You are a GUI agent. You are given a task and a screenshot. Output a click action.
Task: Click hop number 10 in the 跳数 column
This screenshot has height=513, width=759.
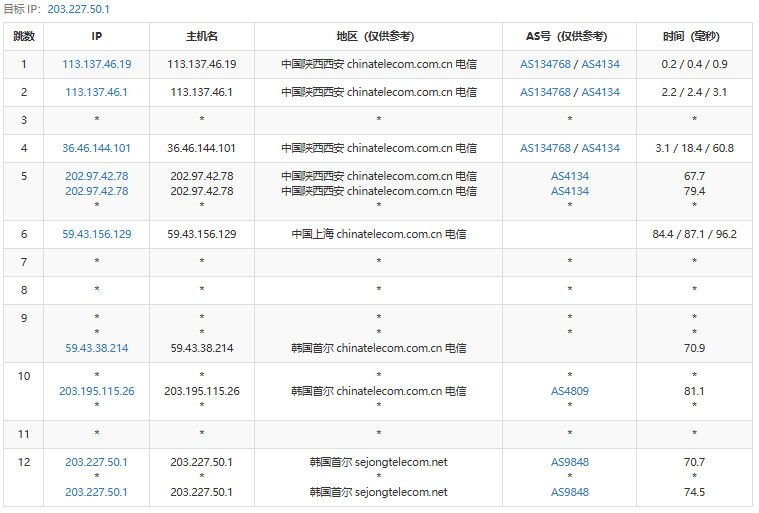[24, 376]
